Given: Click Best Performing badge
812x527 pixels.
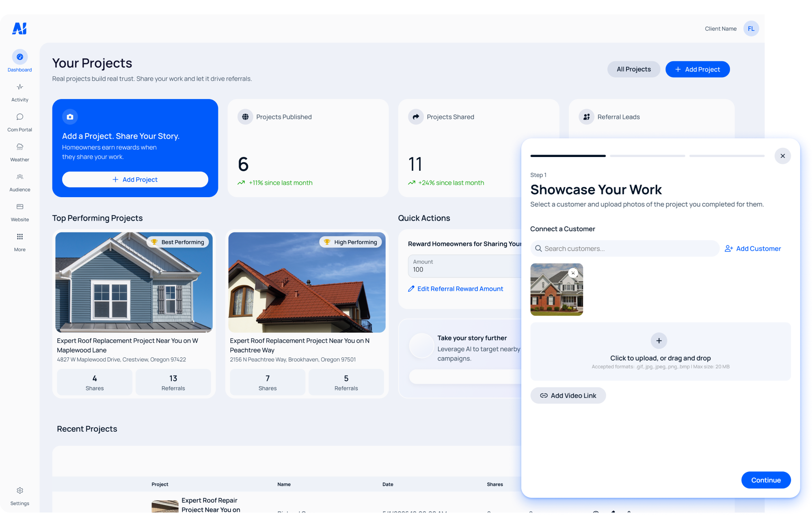Looking at the screenshot, I should pyautogui.click(x=178, y=242).
